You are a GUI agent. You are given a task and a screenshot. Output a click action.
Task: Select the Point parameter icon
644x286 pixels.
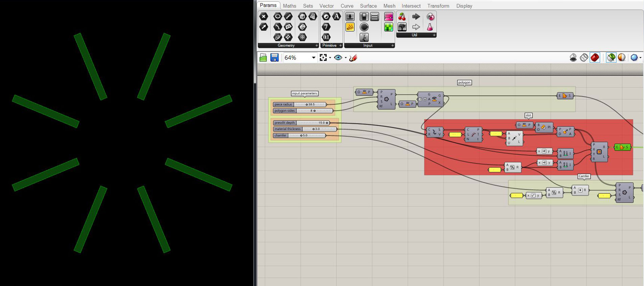264,16
